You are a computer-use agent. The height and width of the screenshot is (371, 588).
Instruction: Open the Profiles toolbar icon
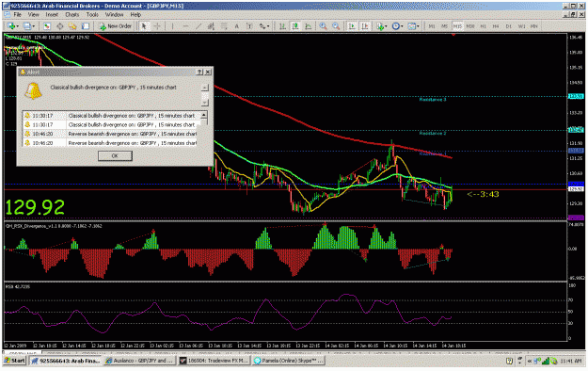coord(26,26)
